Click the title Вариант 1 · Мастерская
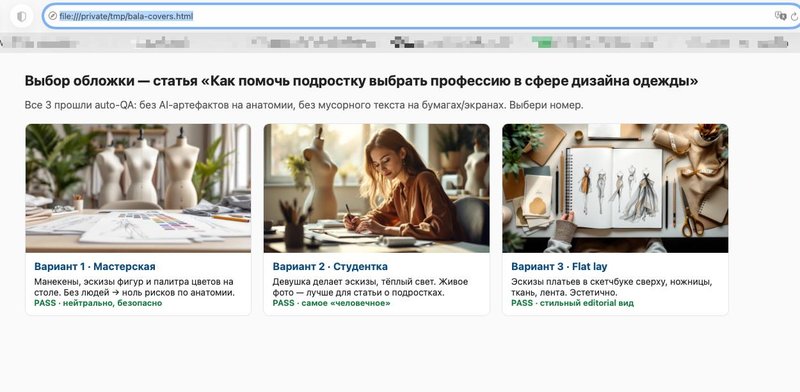This screenshot has width=800, height=392. [x=95, y=266]
